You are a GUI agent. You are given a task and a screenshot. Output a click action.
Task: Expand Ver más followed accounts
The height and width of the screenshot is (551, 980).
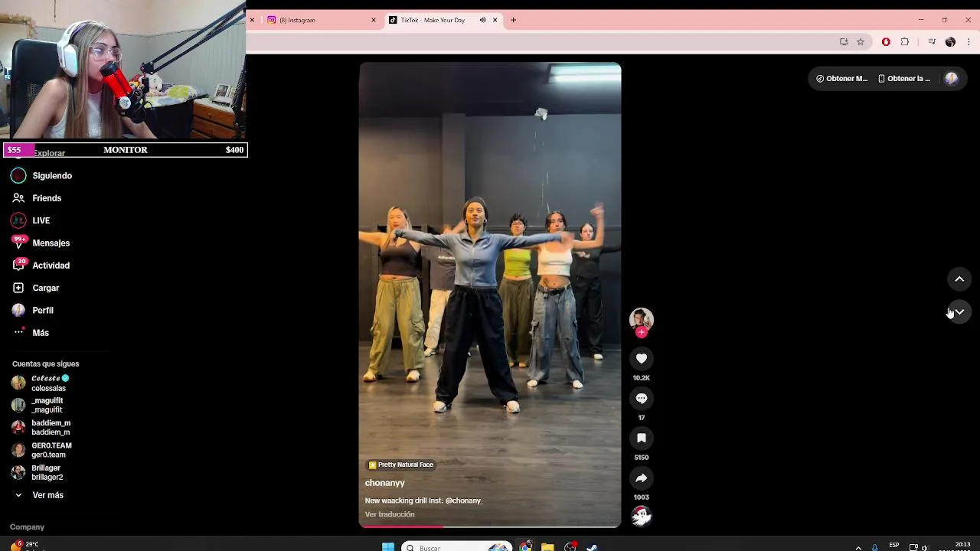pyautogui.click(x=39, y=495)
